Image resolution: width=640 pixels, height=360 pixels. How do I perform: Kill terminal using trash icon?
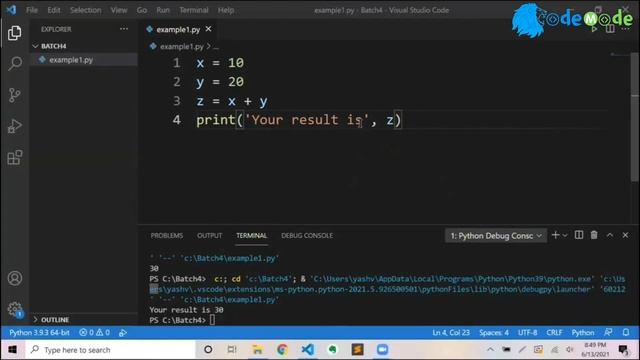(594, 235)
